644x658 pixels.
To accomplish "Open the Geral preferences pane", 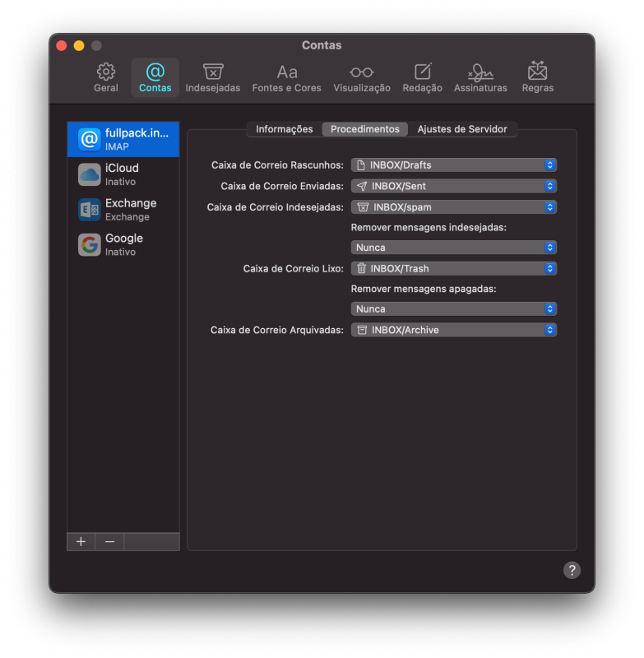I will (106, 78).
